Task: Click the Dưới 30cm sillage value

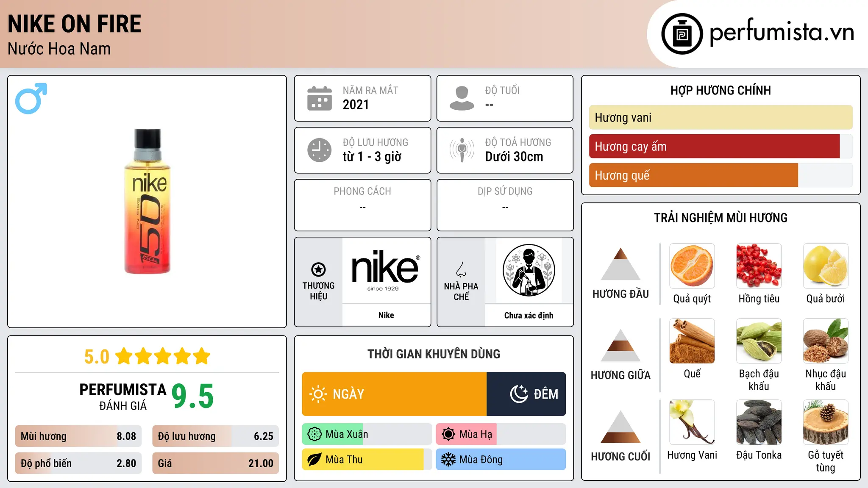Action: [x=514, y=157]
